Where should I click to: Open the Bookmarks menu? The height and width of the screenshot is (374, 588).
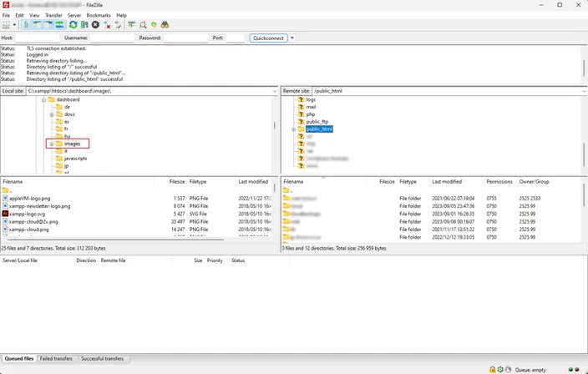click(x=99, y=15)
